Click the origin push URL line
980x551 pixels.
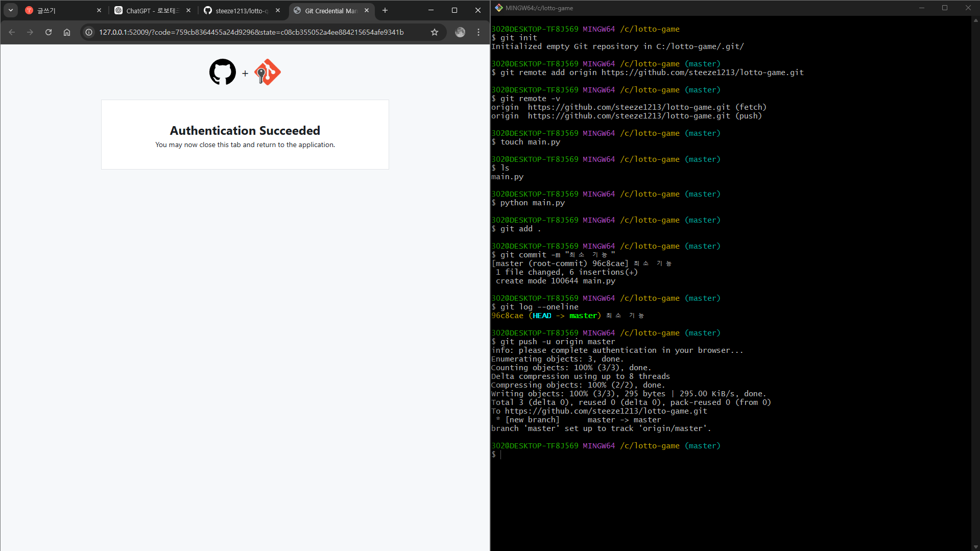627,116
